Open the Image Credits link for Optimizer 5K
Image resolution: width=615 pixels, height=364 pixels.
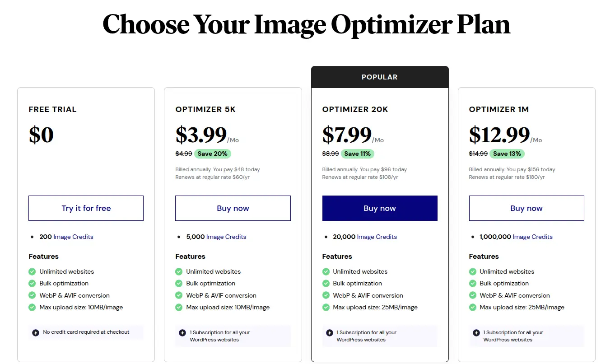click(226, 237)
